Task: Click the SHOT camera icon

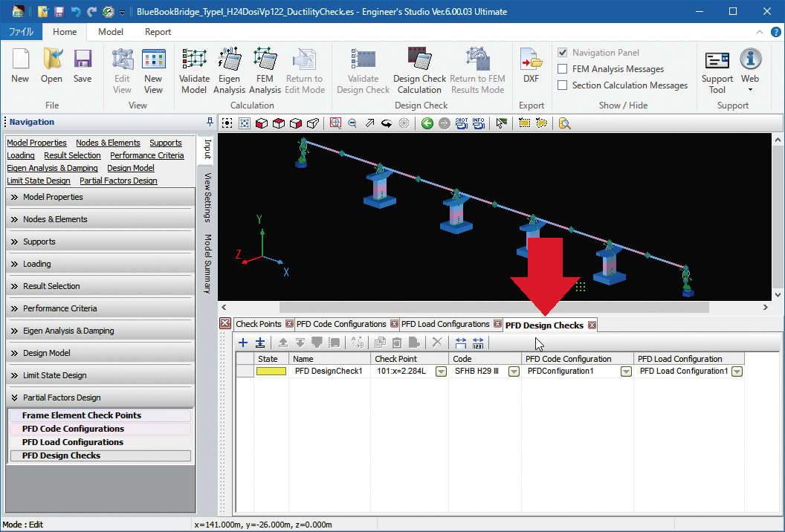Action: [461, 123]
